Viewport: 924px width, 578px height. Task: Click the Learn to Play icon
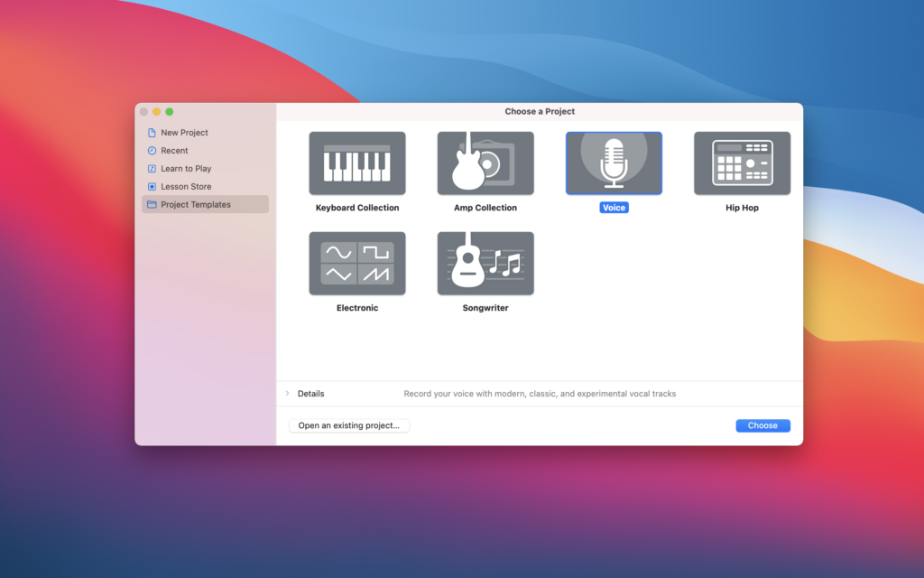click(152, 169)
